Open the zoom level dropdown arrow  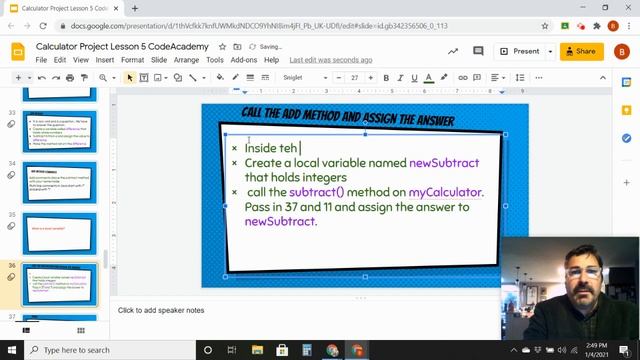pos(114,78)
